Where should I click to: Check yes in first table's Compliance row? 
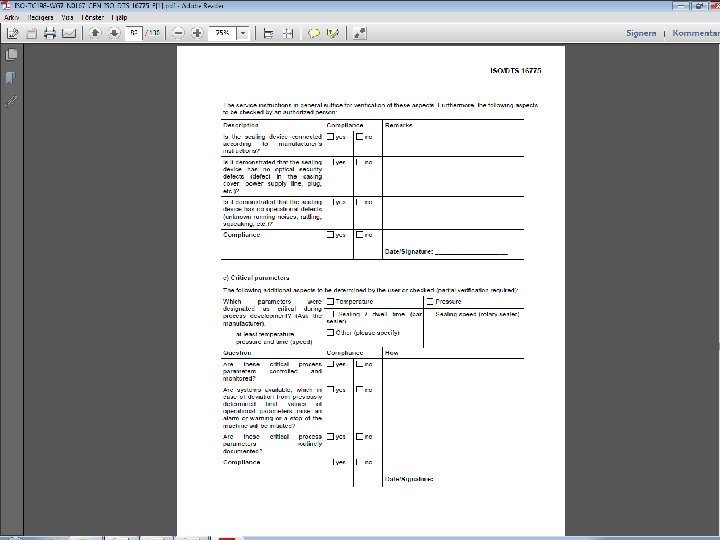[330, 234]
